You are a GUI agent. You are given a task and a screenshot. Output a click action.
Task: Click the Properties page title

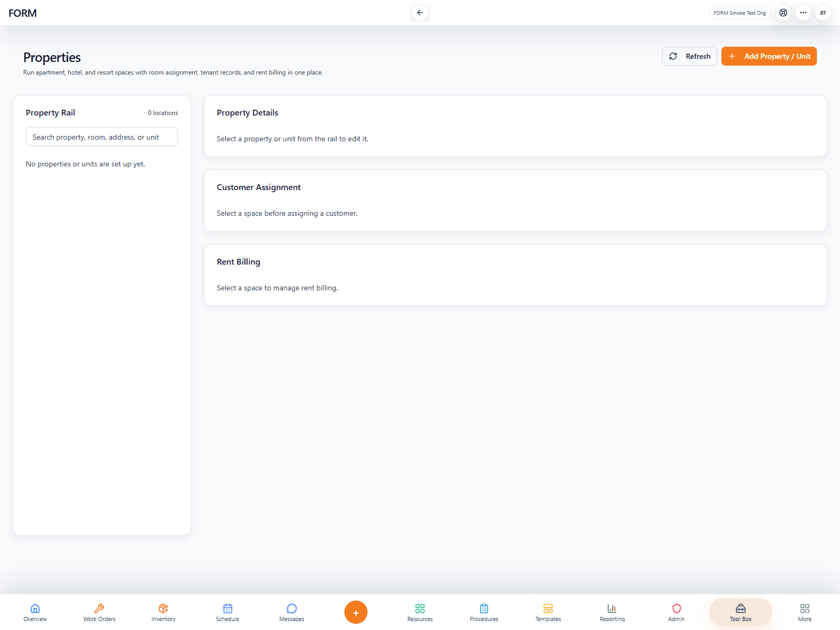tap(52, 57)
